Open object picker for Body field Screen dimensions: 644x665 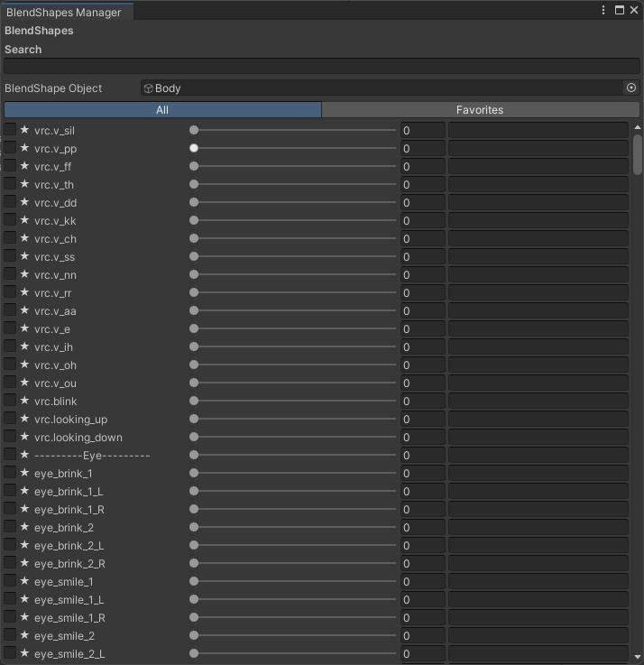coord(631,88)
